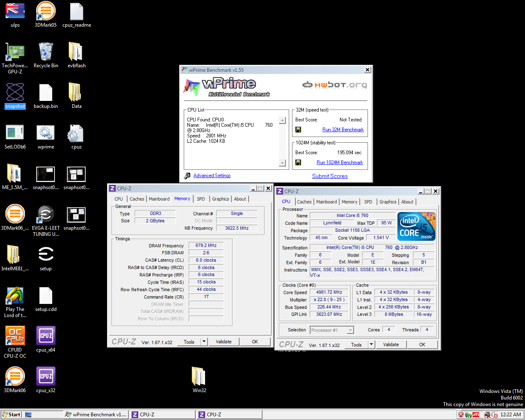Click Show Desktop quick launch icon
Image resolution: width=525 pixels, height=420 pixels.
click(28, 415)
